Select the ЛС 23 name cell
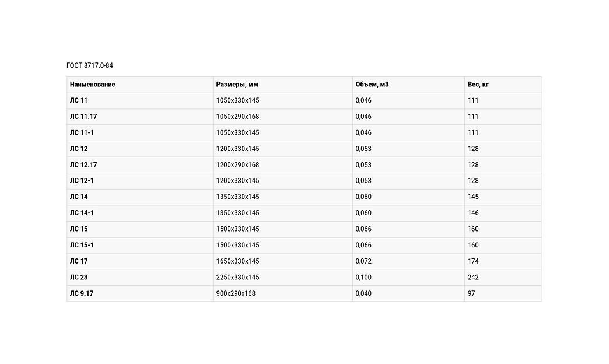The width and height of the screenshot is (609, 364). tap(79, 277)
